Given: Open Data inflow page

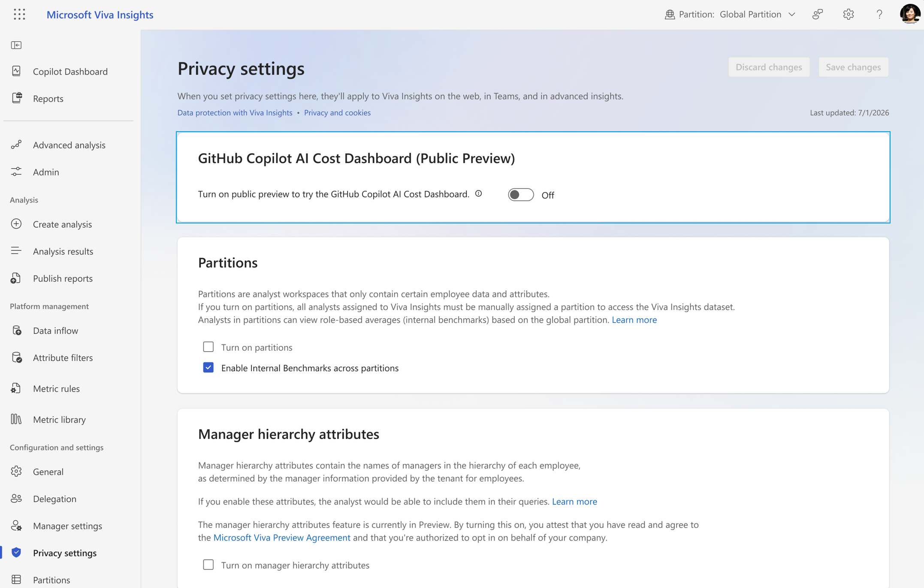Looking at the screenshot, I should (55, 330).
